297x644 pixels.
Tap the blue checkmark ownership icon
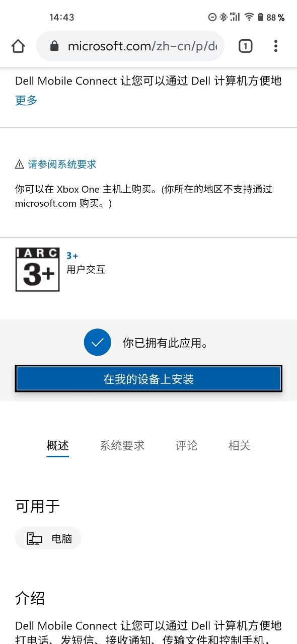click(x=98, y=343)
